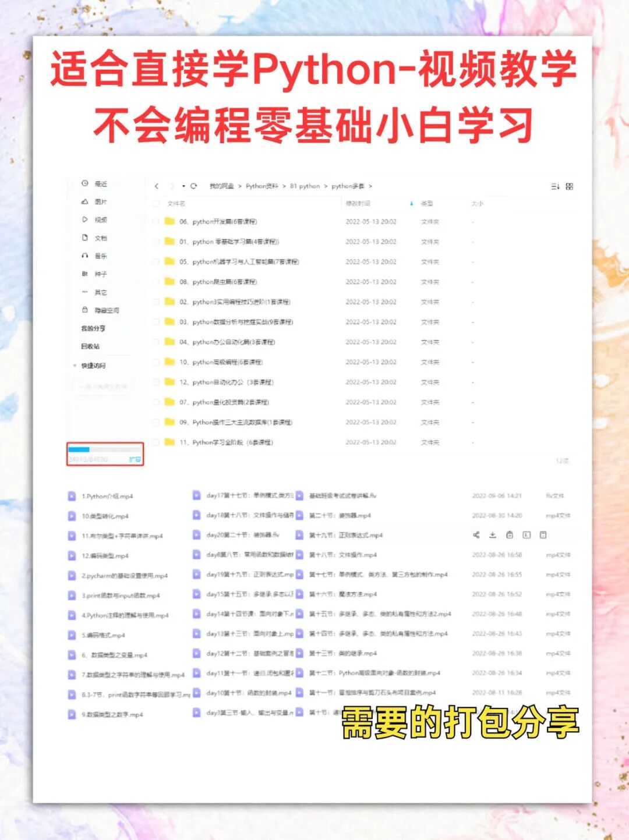This screenshot has width=629, height=840.
Task: Switch to grid view using the thumbnail icon
Action: click(570, 186)
